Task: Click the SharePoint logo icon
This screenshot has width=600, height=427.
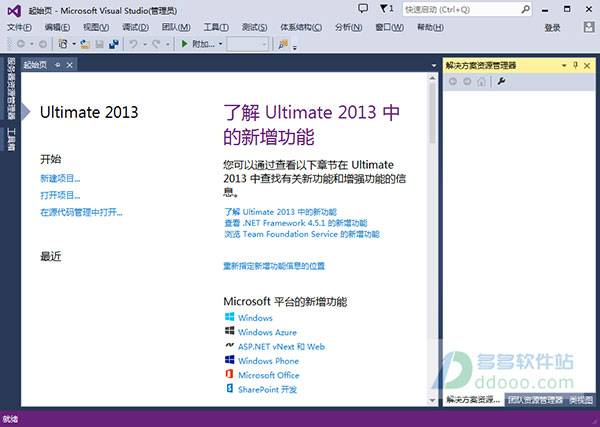Action: point(230,388)
